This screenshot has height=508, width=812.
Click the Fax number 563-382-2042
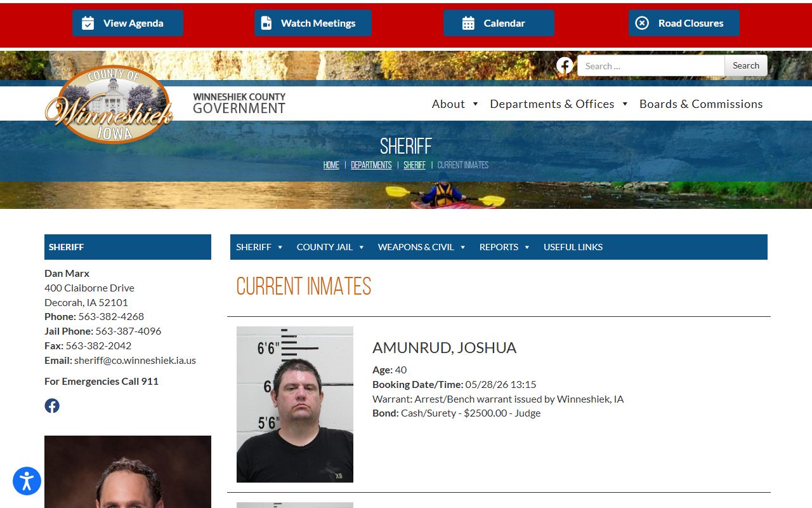[98, 345]
